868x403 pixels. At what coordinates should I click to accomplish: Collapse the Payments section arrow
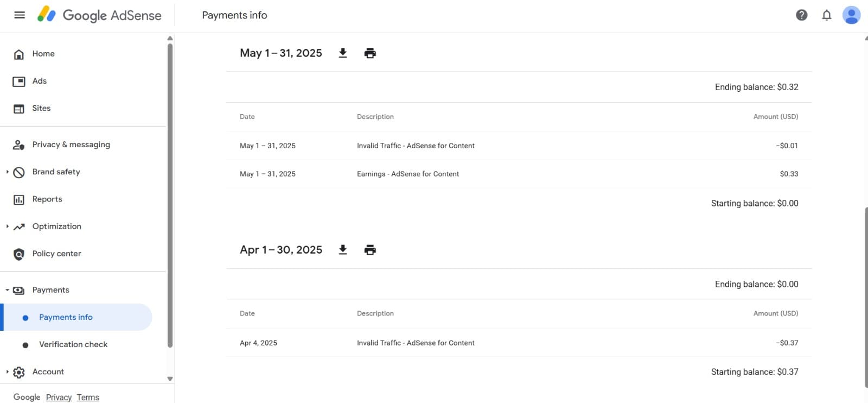pyautogui.click(x=7, y=290)
